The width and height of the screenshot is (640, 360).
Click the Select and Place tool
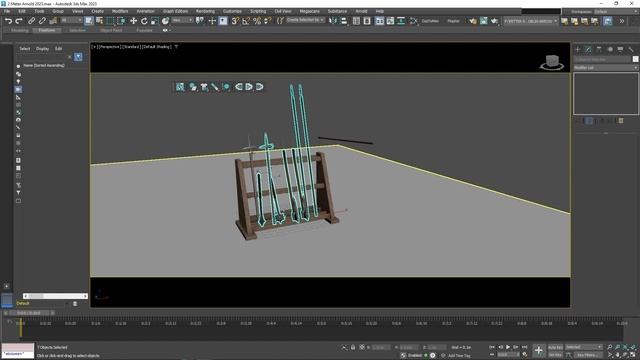(165, 21)
